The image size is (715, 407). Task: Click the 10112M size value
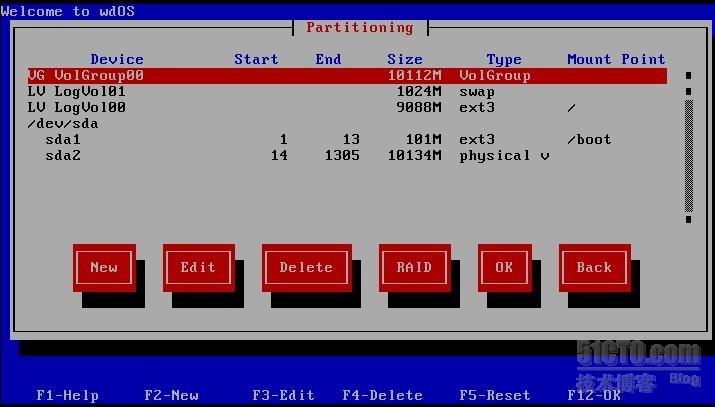414,76
